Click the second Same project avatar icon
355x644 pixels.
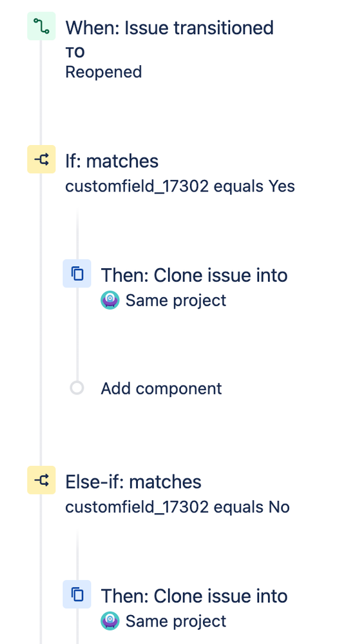[110, 621]
